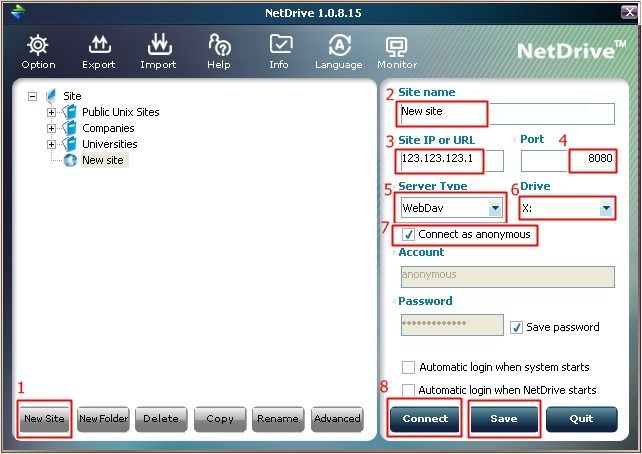
Task: Expand the Universities tree node
Action: [51, 144]
